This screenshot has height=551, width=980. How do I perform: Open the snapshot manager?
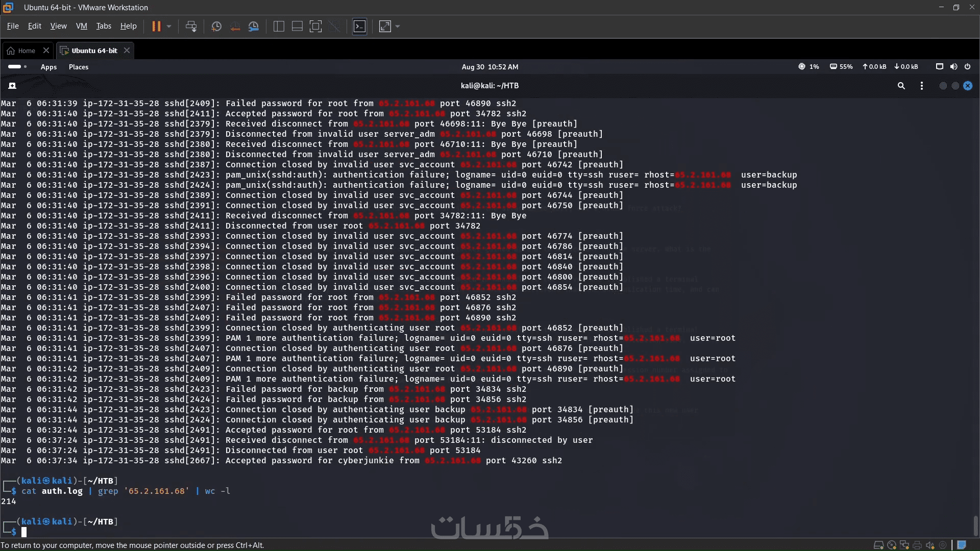coord(254,26)
